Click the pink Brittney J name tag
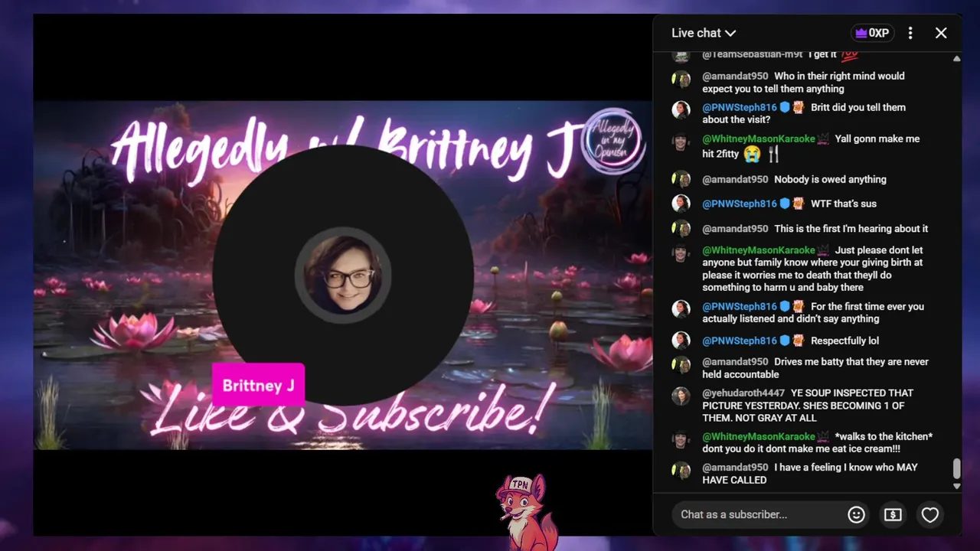Image resolution: width=980 pixels, height=551 pixels. click(x=258, y=385)
